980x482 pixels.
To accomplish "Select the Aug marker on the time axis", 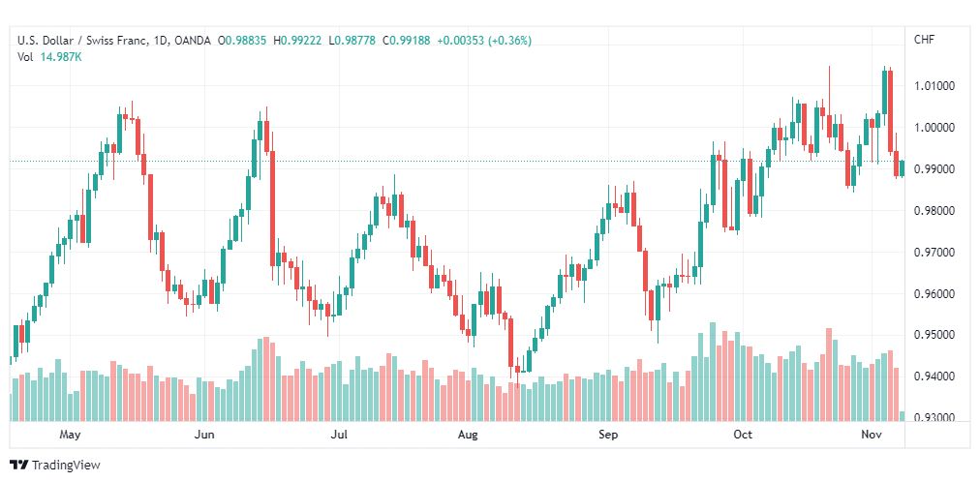I will 468,435.
